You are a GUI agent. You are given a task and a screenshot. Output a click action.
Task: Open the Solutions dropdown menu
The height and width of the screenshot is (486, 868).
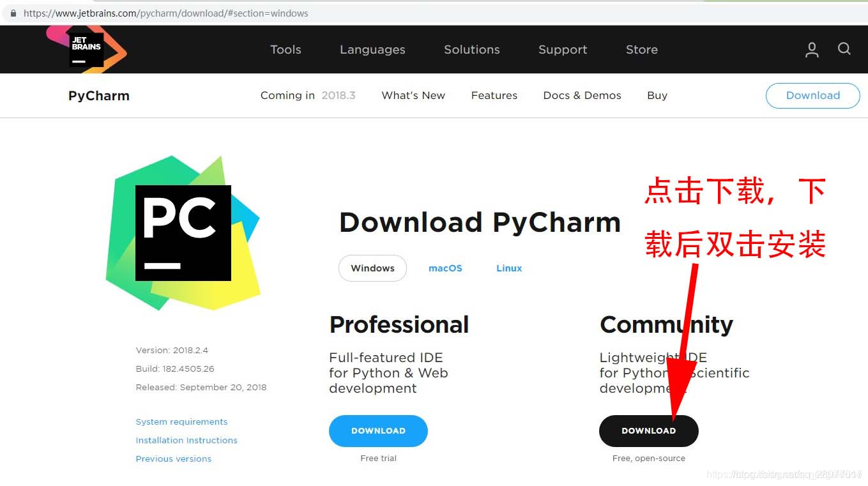(x=471, y=49)
